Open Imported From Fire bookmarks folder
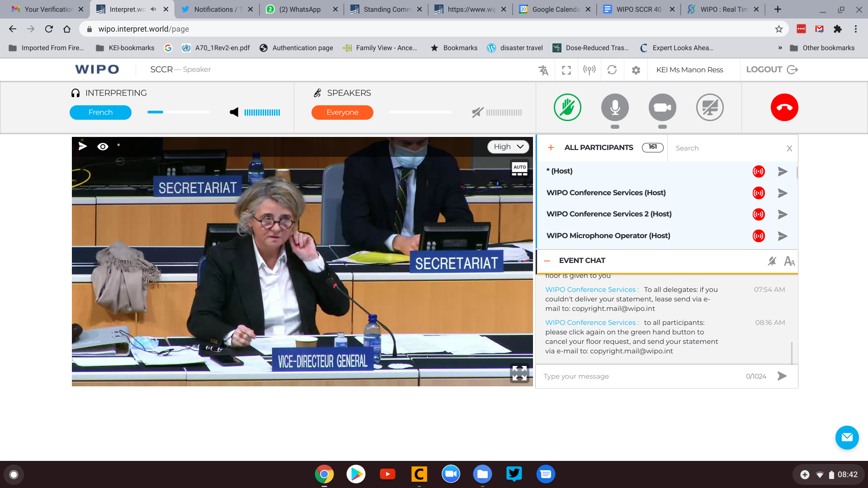The height and width of the screenshot is (488, 868). click(46, 48)
